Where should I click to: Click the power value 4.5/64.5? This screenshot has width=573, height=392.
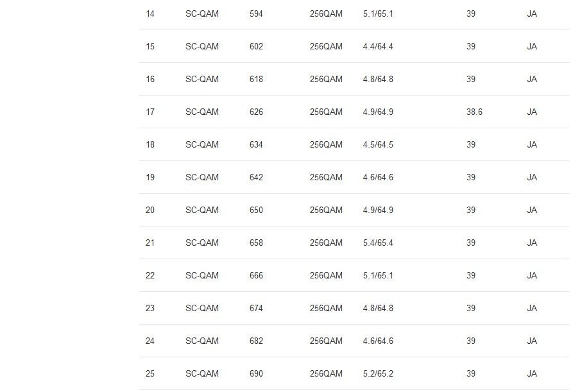(378, 144)
